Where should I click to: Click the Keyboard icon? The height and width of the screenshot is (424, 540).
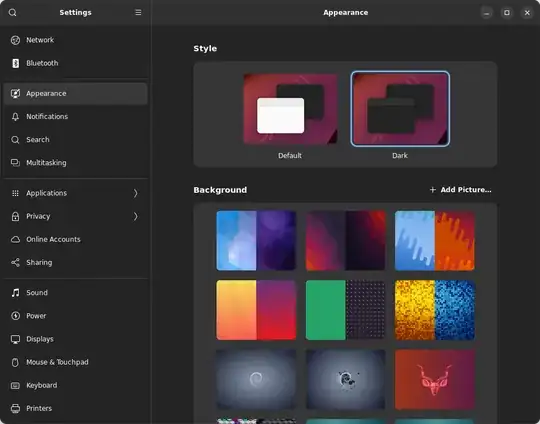click(x=15, y=385)
